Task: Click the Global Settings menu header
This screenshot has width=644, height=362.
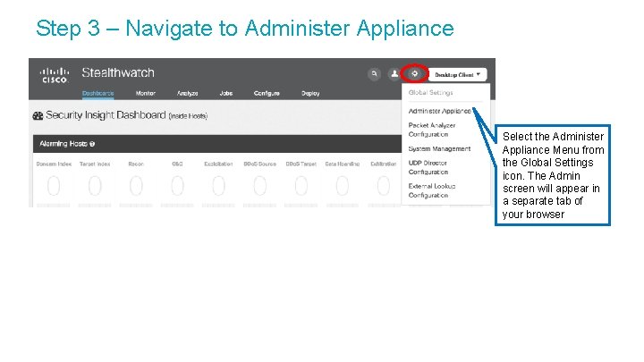Action: (x=430, y=93)
